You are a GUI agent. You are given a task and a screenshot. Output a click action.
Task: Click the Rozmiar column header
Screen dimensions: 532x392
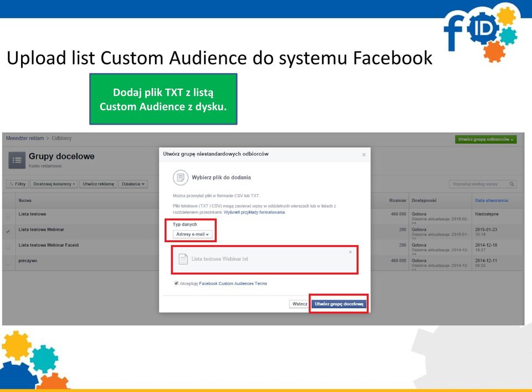pos(398,200)
